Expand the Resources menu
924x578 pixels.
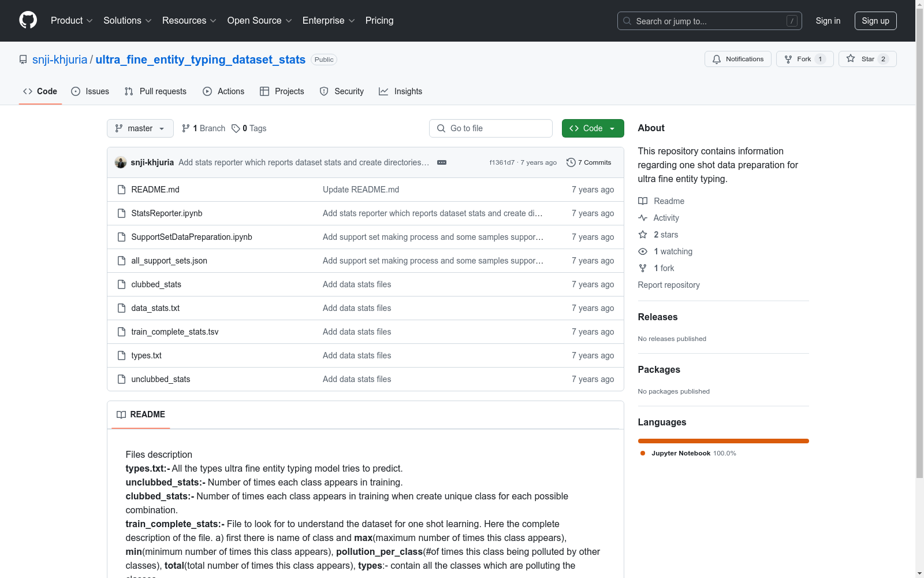[x=189, y=20]
